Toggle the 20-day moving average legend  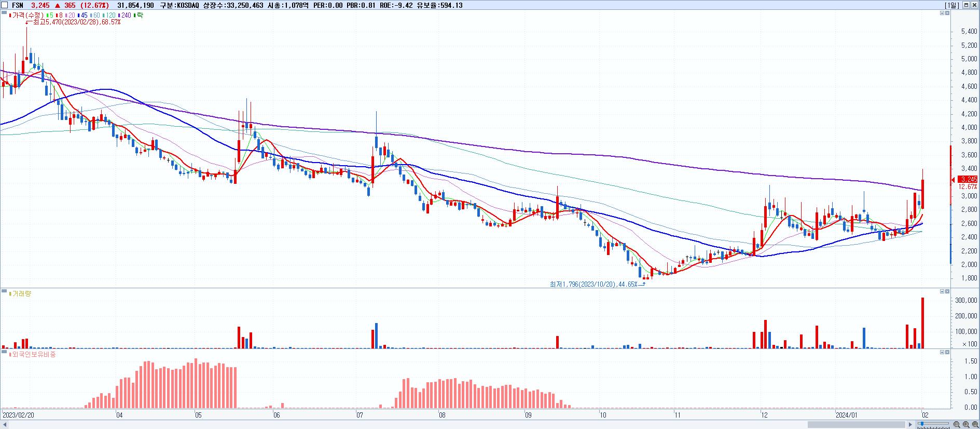[x=70, y=16]
